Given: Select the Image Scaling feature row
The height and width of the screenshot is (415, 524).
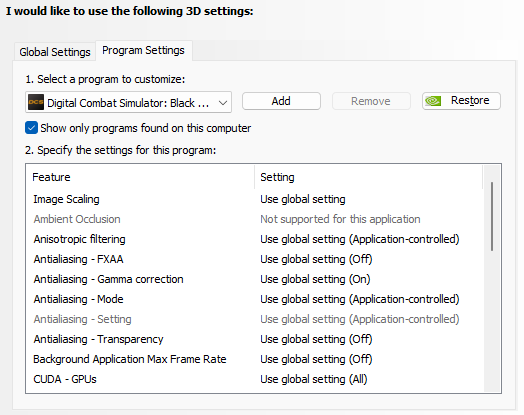Looking at the screenshot, I should [255, 199].
